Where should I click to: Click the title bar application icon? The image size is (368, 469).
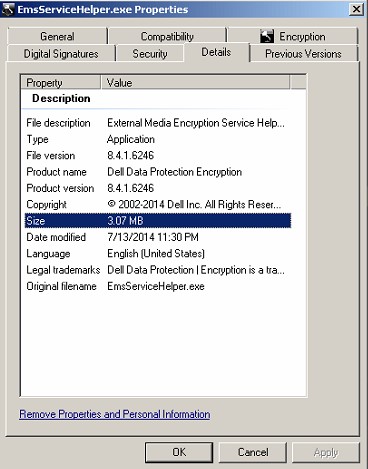(8, 9)
